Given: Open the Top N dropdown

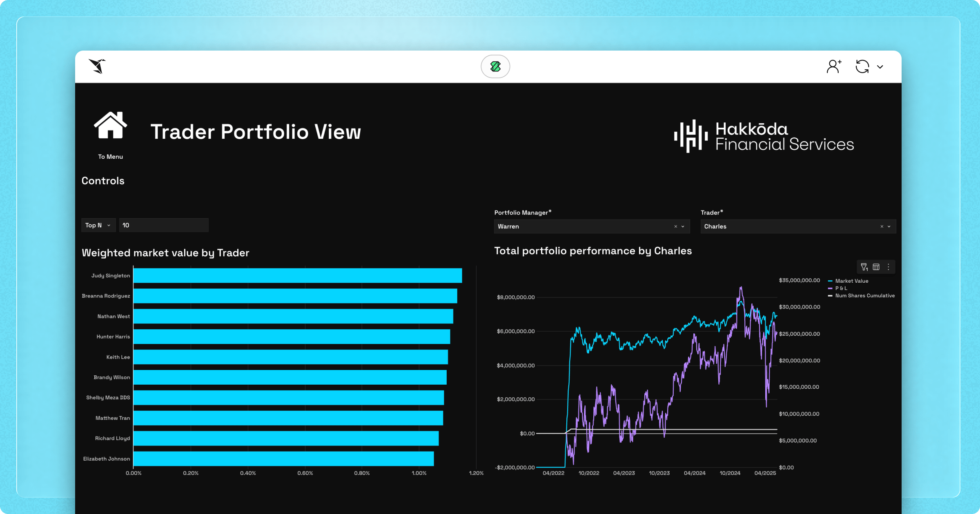Looking at the screenshot, I should (x=98, y=225).
